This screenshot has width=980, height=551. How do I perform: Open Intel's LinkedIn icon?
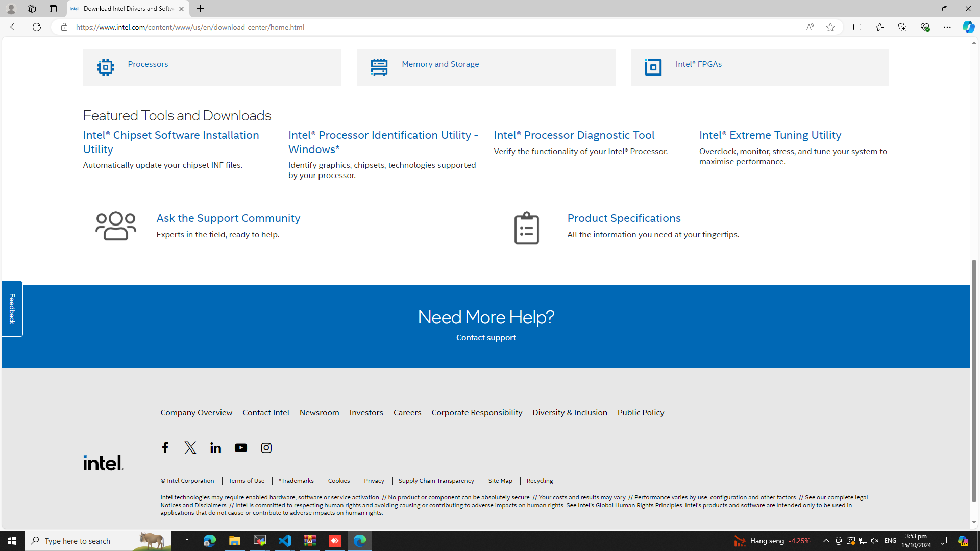[215, 447]
